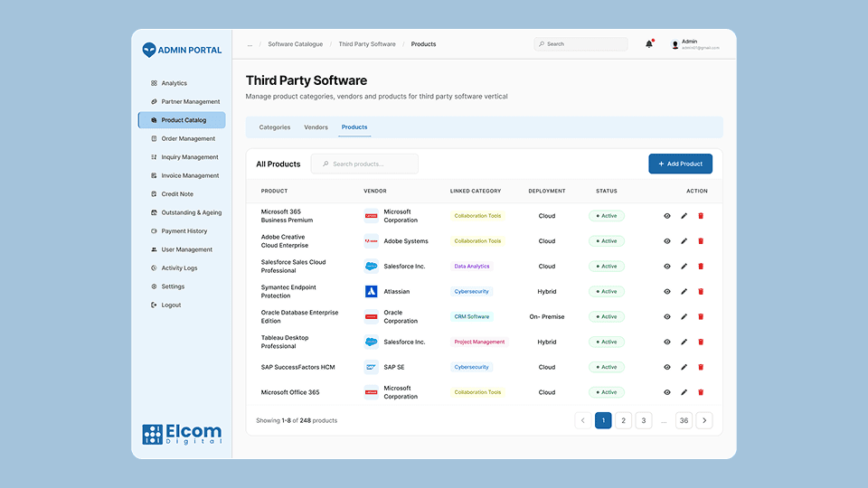The width and height of the screenshot is (868, 488).
Task: Open Third Party Software breadcrumb link
Action: [366, 44]
